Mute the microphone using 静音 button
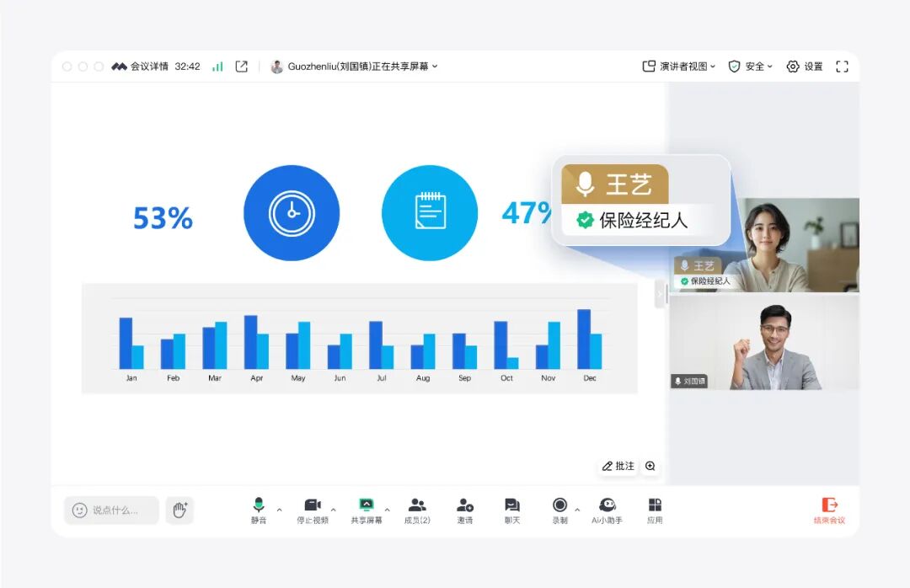The height and width of the screenshot is (588, 910). [259, 505]
